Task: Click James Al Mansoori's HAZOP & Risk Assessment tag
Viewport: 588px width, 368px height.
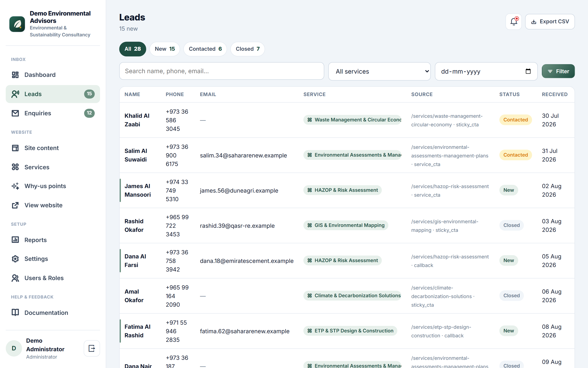Action: [x=342, y=190]
